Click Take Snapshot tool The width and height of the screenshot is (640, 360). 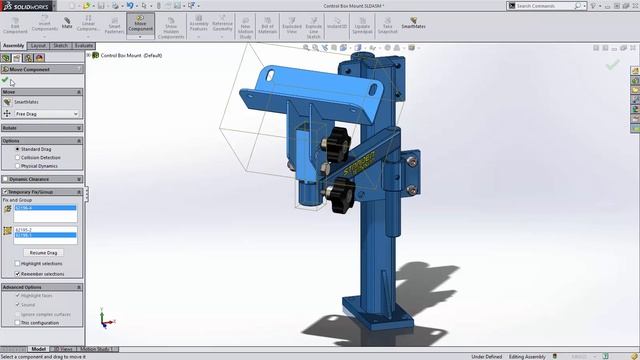click(x=387, y=25)
